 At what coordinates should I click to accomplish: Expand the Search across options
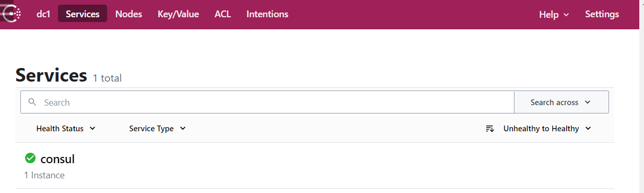point(561,102)
